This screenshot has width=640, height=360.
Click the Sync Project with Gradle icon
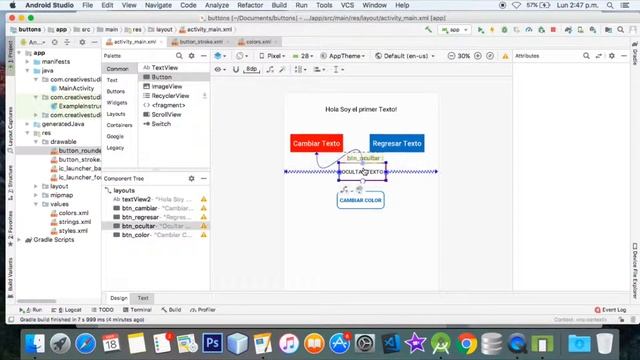coord(568,30)
